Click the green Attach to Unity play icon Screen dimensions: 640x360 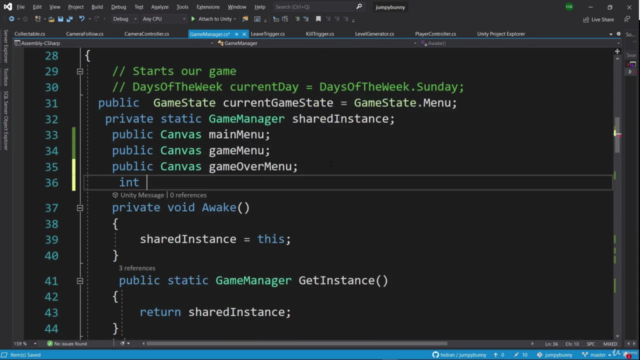(193, 19)
